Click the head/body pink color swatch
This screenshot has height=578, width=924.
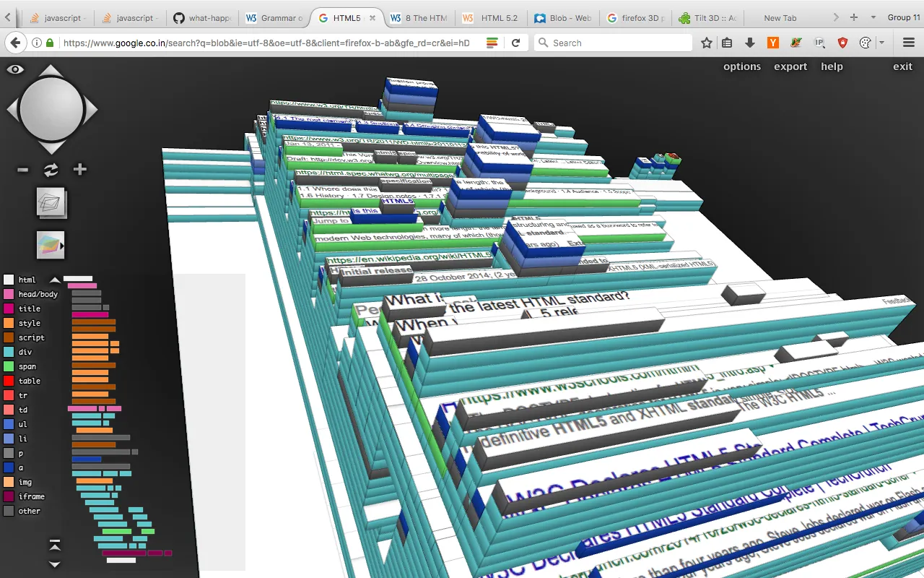click(9, 294)
